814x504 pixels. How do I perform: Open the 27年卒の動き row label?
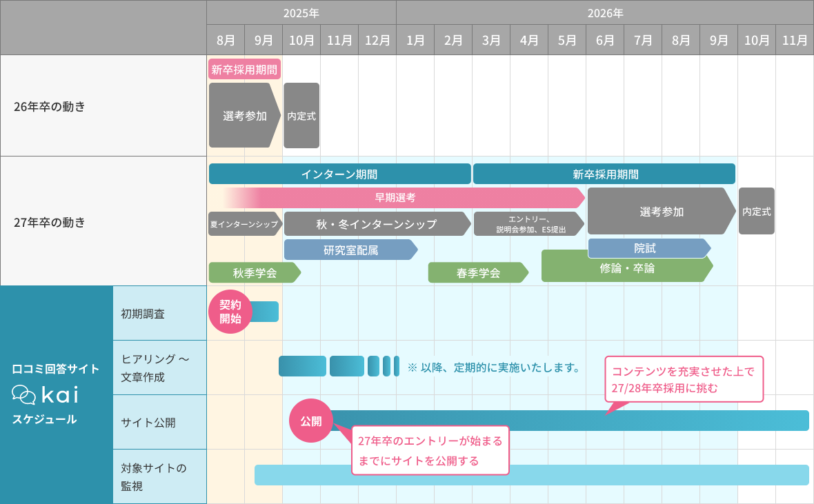[50, 222]
